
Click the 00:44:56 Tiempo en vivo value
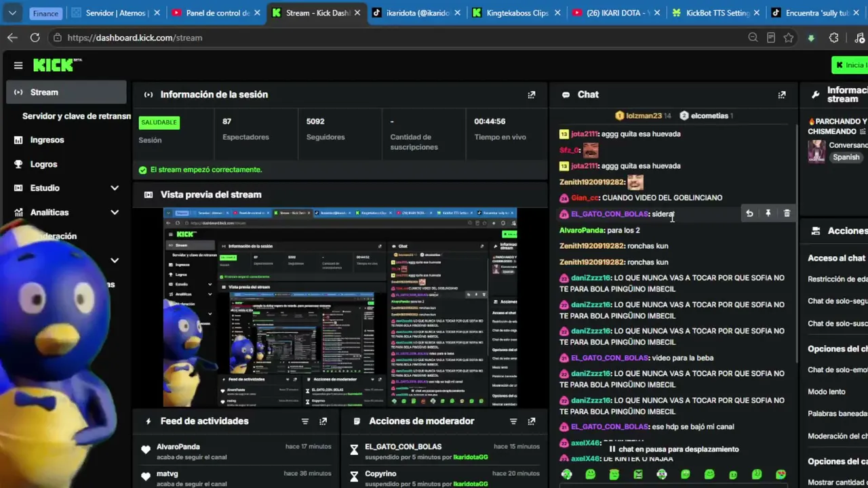click(x=490, y=121)
